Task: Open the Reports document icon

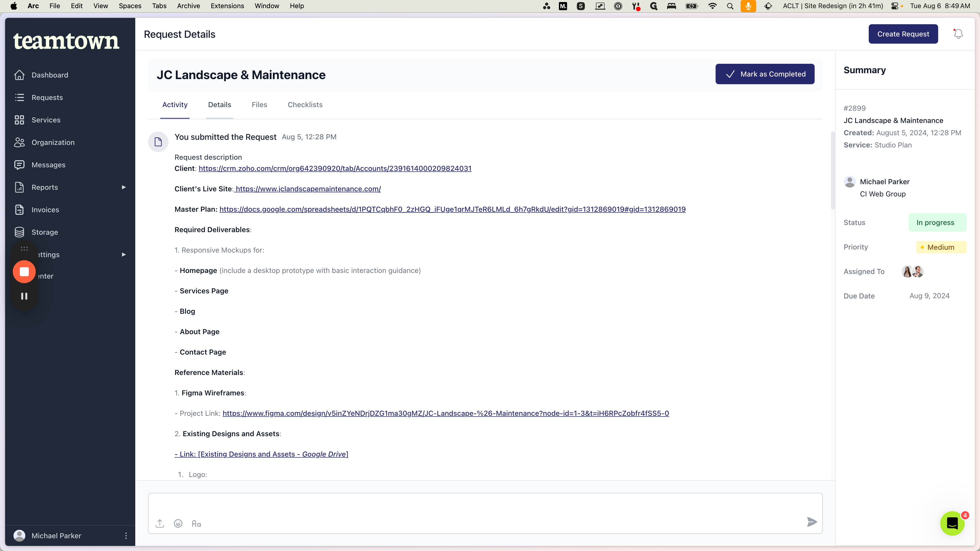Action: coord(19,187)
